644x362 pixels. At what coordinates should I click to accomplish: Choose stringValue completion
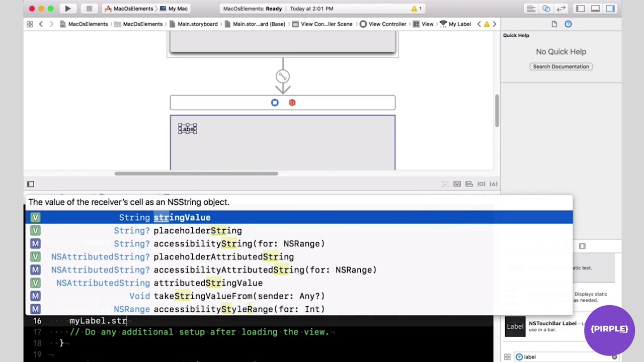pos(299,218)
